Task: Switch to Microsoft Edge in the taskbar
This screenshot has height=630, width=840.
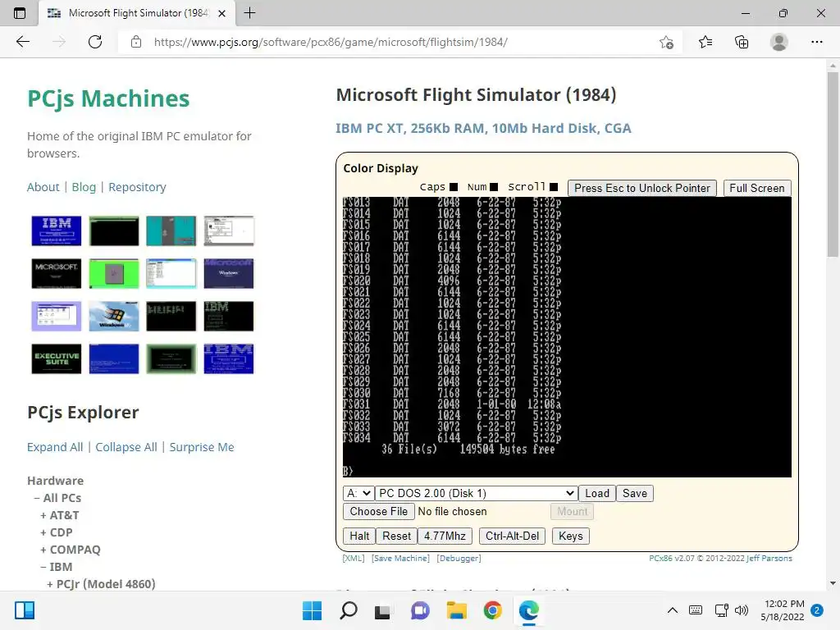Action: 529,610
